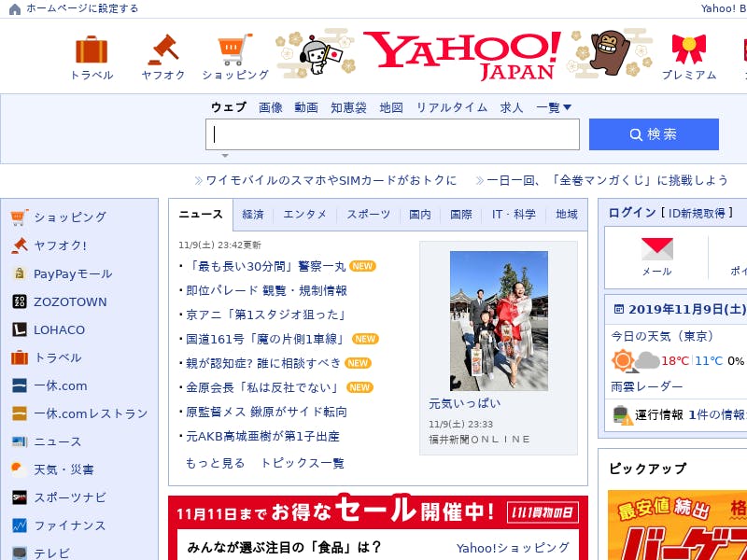Select the 画像 search type
The image size is (747, 560).
[271, 107]
